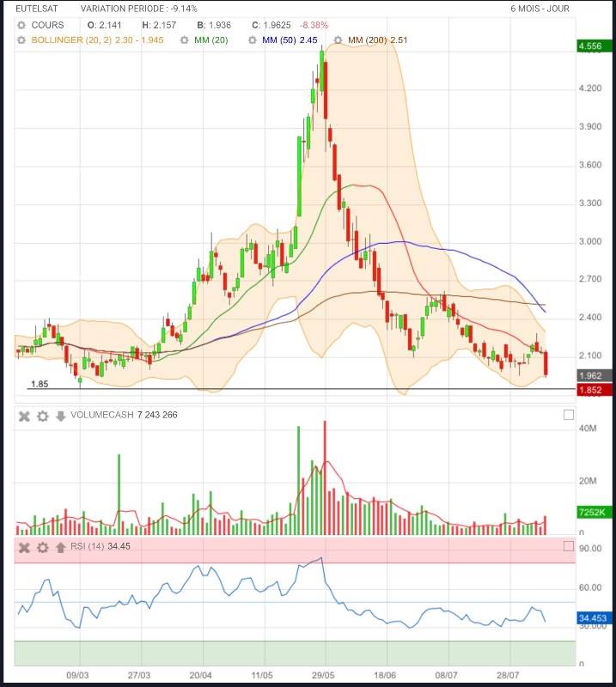Click the 11/05 date axis label

pos(261,675)
